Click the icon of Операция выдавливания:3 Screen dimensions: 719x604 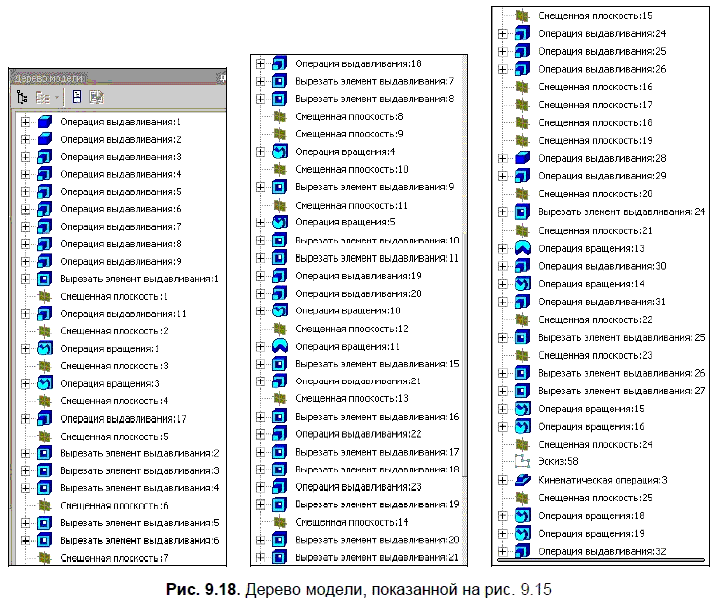pyautogui.click(x=44, y=157)
